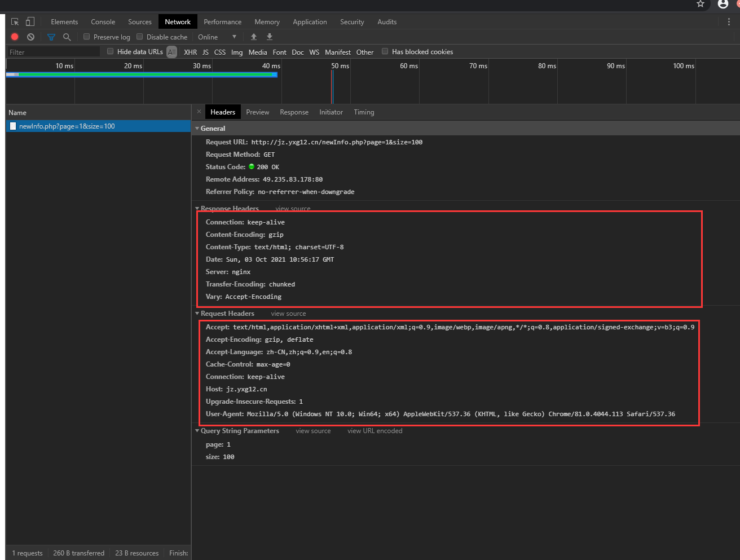The image size is (740, 560).
Task: Click the document icon beside newInfo.php
Action: coord(13,126)
